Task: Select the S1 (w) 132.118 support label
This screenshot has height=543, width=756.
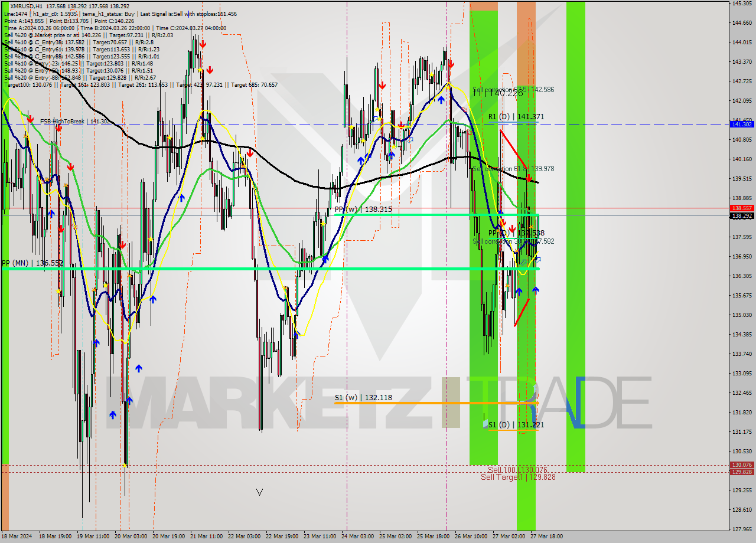Action: (x=363, y=398)
